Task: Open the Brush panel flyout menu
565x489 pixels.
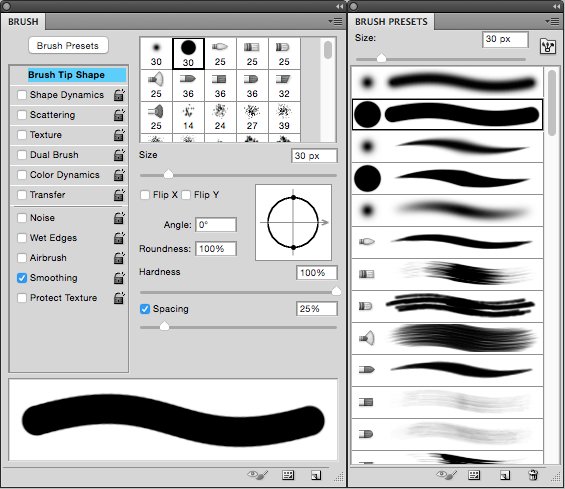Action: tap(335, 22)
